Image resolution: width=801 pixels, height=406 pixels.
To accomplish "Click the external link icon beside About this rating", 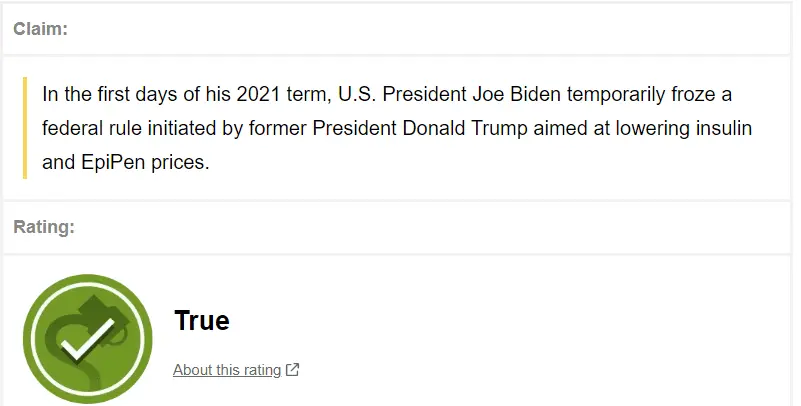I will [x=293, y=370].
